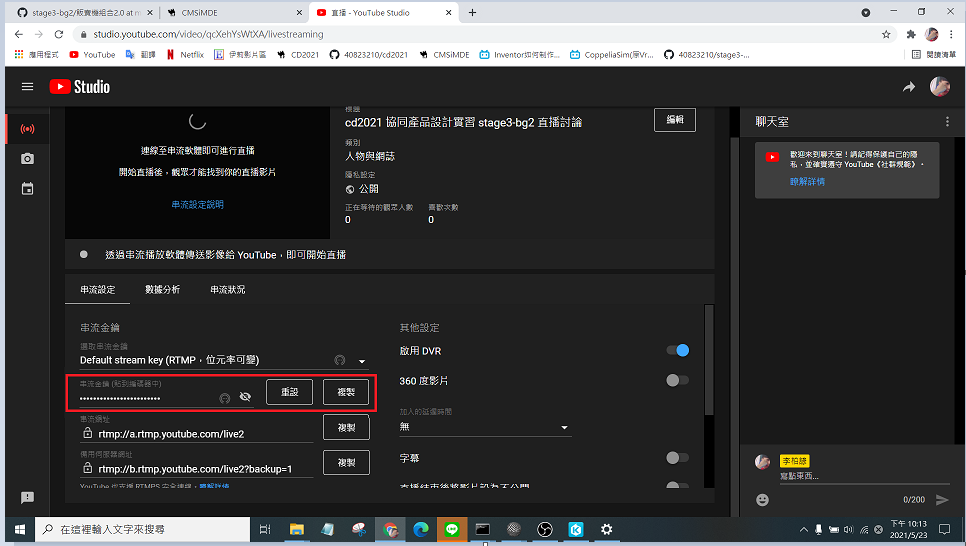Click the share arrow icon in header
The image size is (966, 546).
[909, 87]
